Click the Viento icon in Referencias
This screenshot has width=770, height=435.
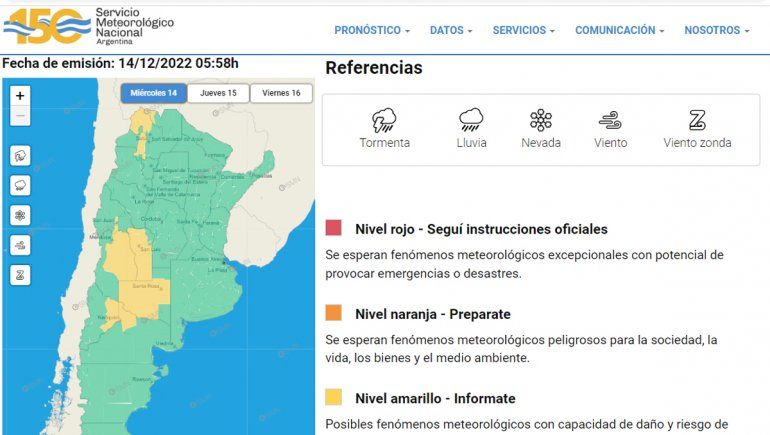[x=610, y=121]
